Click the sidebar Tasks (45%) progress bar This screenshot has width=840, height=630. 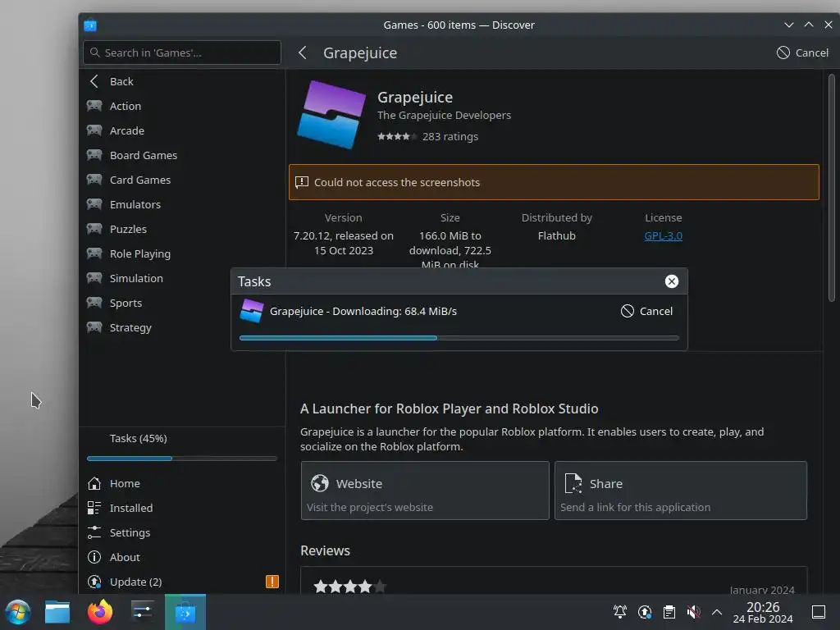point(182,459)
